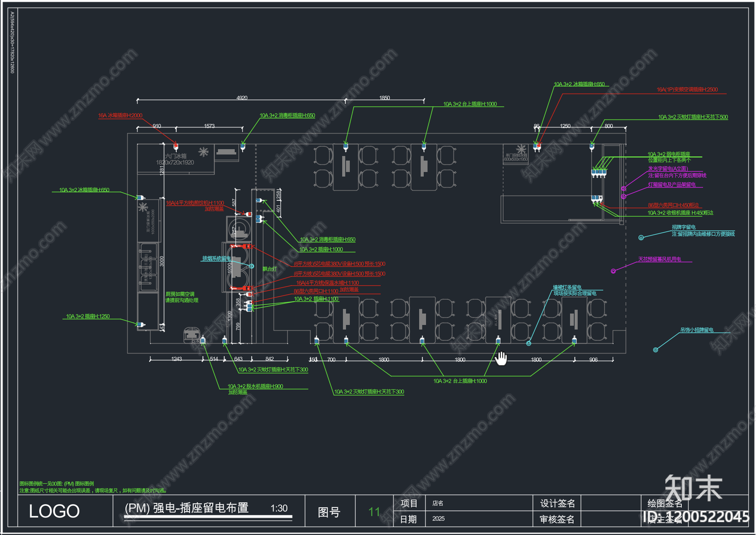Select the "10A 3+2 插座H:1100" label
The height and width of the screenshot is (535, 756).
pyautogui.click(x=316, y=298)
